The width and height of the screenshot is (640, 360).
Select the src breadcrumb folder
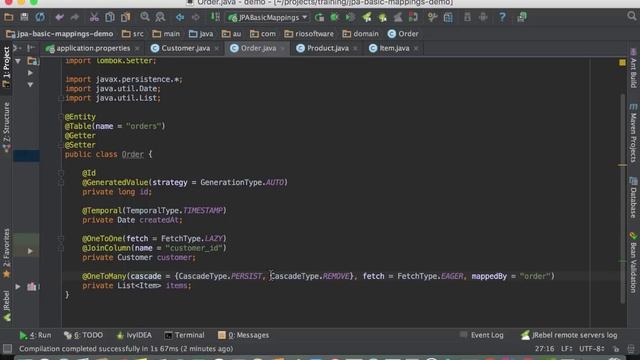coord(133,34)
